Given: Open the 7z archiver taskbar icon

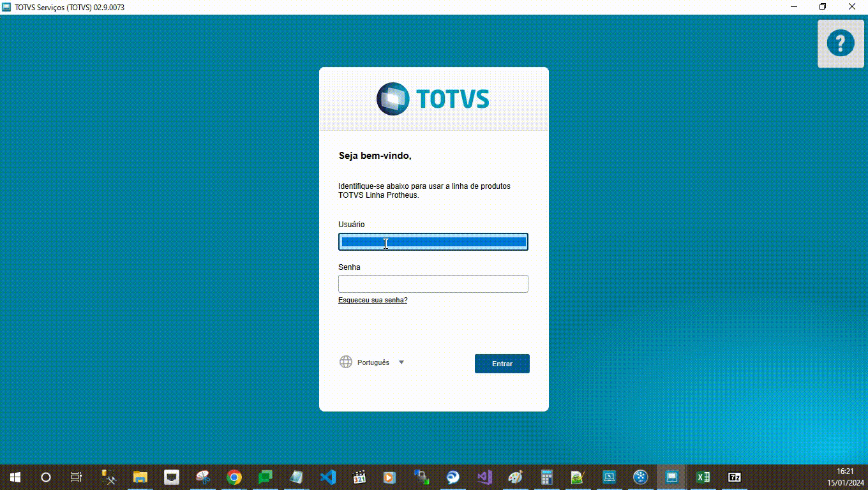Looking at the screenshot, I should [x=734, y=477].
